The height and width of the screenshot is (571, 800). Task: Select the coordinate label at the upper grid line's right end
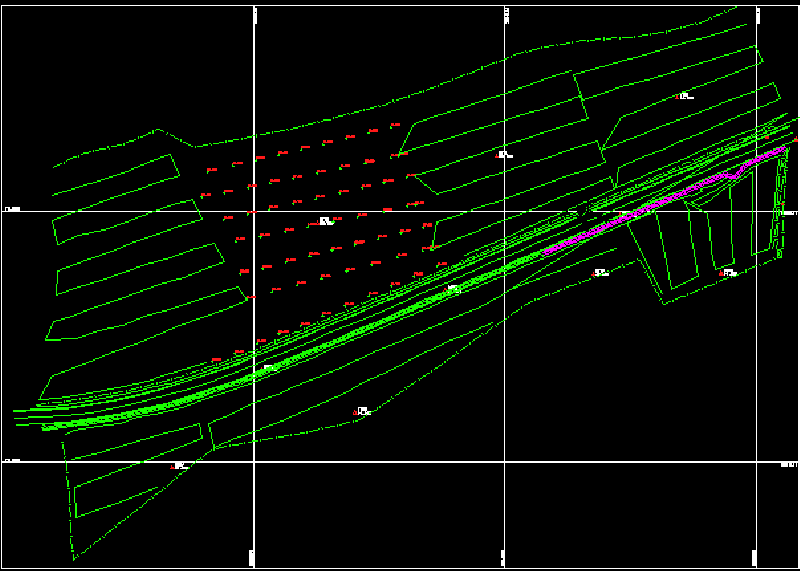788,213
